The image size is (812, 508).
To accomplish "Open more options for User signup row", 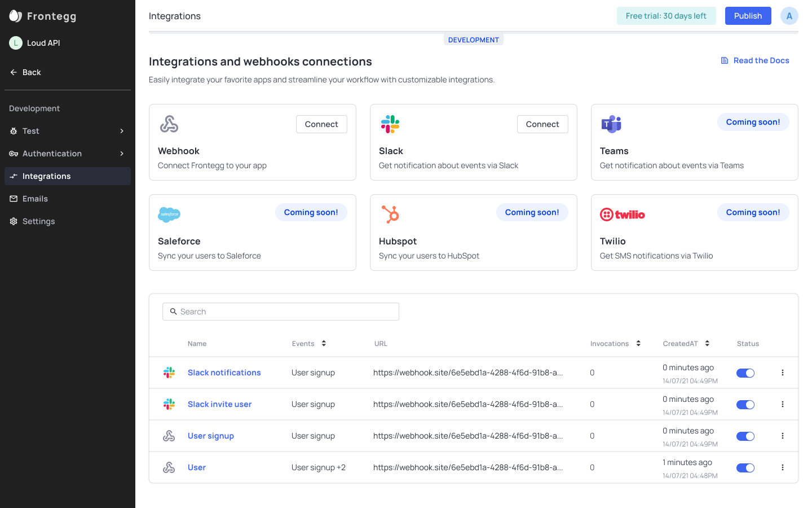I will pyautogui.click(x=783, y=436).
